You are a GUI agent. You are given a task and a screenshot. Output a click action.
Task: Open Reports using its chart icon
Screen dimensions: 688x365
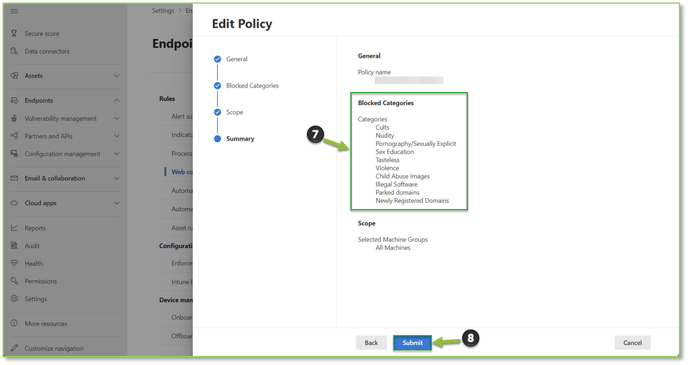(x=14, y=228)
